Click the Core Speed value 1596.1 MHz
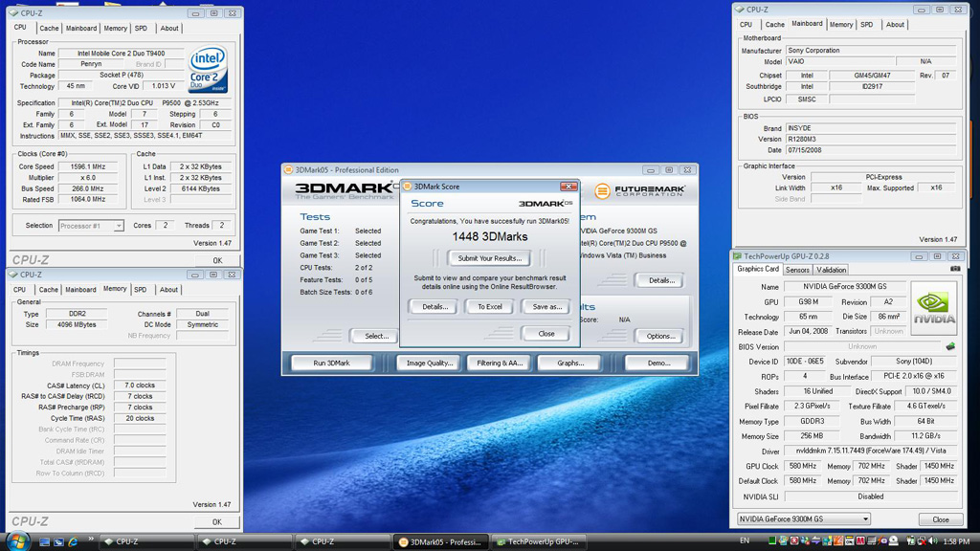980x551 pixels. pyautogui.click(x=88, y=166)
